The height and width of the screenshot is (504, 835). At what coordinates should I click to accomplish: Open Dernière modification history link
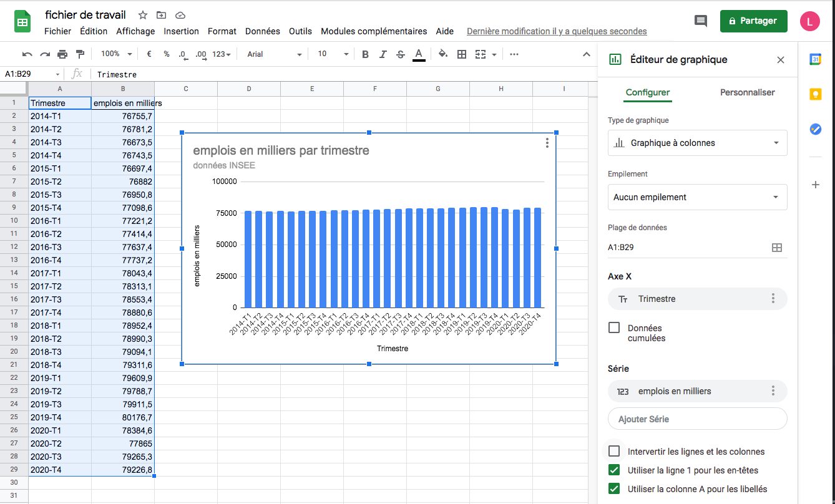557,31
